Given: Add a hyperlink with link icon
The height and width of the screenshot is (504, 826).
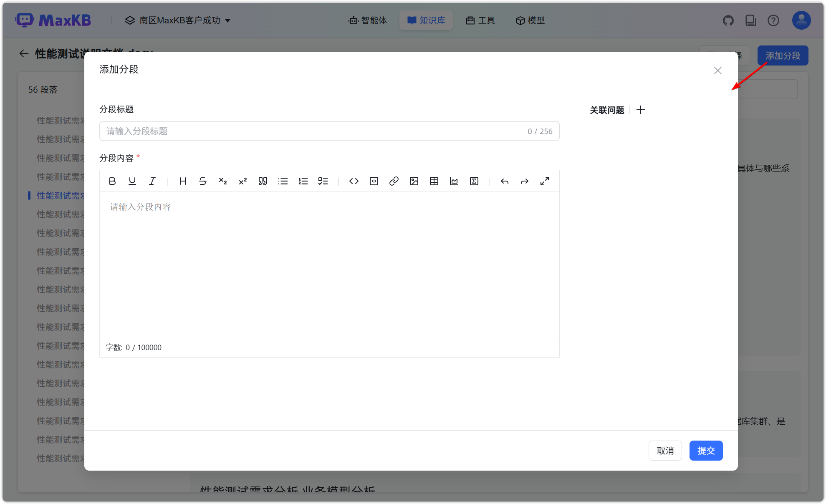Looking at the screenshot, I should point(394,181).
